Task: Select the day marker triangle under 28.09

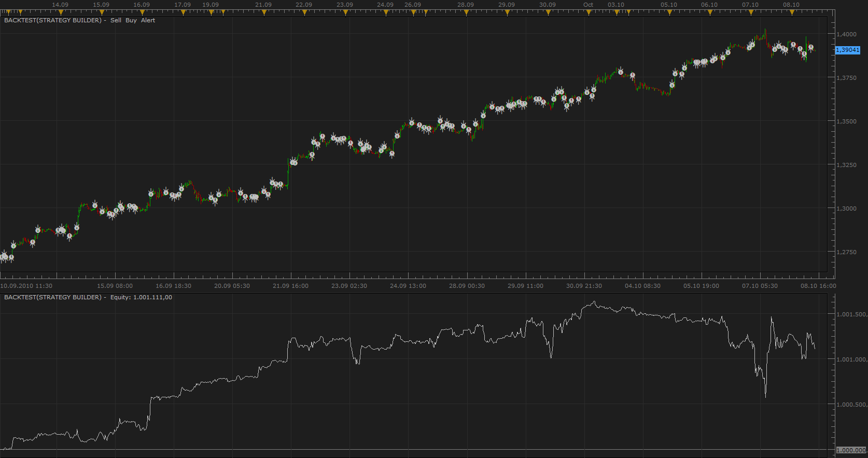Action: [x=466, y=12]
